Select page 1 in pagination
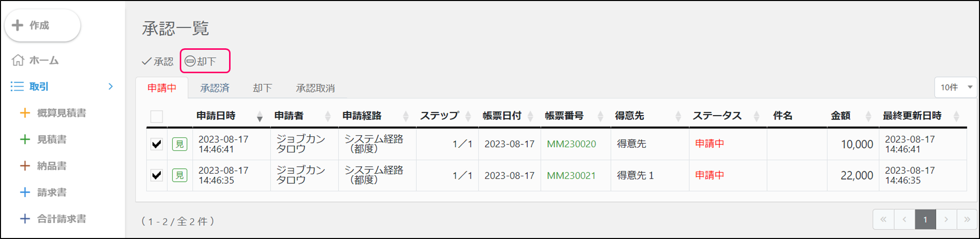 point(925,220)
